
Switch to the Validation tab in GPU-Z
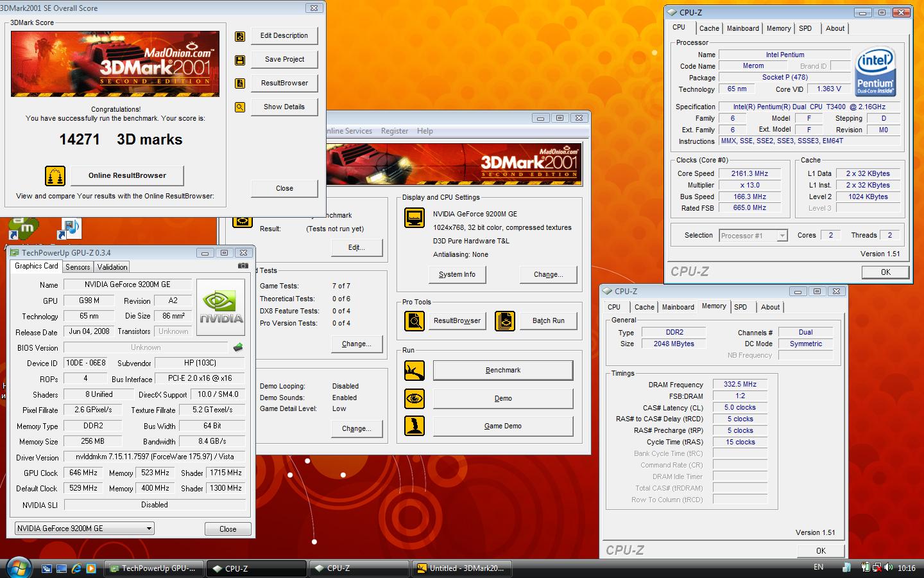point(112,267)
